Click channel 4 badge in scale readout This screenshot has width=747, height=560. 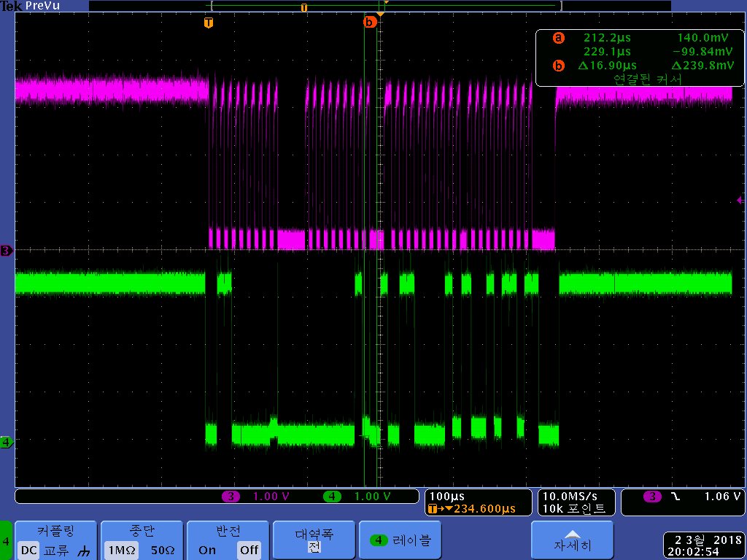[332, 497]
